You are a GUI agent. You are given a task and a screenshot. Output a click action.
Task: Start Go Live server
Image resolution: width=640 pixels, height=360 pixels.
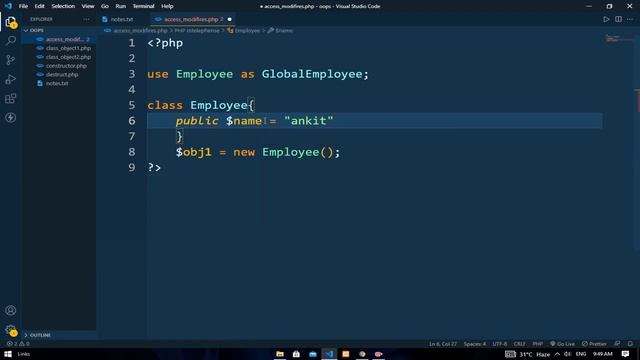click(x=562, y=344)
